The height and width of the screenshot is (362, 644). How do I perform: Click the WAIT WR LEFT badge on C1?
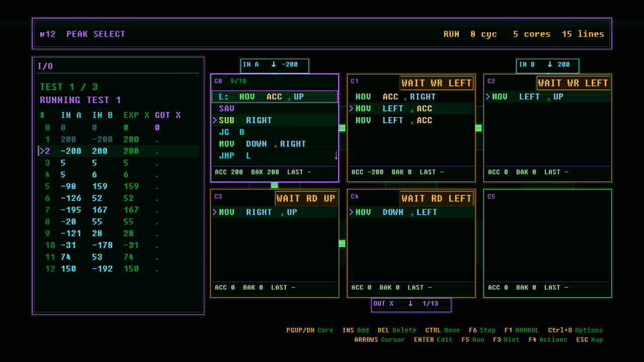(x=437, y=83)
